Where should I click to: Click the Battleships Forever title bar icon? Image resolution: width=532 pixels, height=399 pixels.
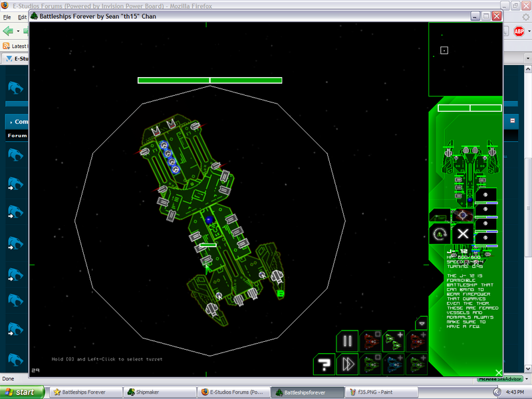34,16
